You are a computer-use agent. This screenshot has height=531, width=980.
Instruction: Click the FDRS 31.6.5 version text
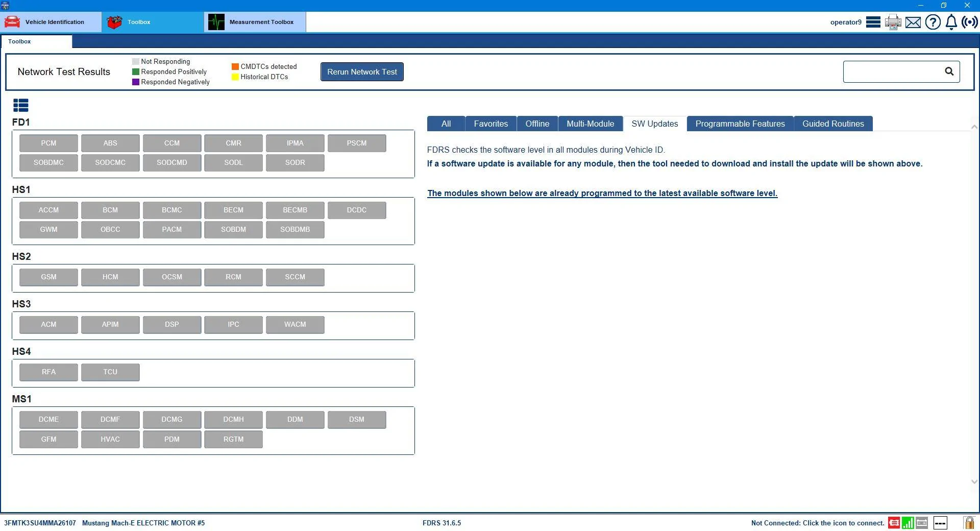pyautogui.click(x=442, y=523)
